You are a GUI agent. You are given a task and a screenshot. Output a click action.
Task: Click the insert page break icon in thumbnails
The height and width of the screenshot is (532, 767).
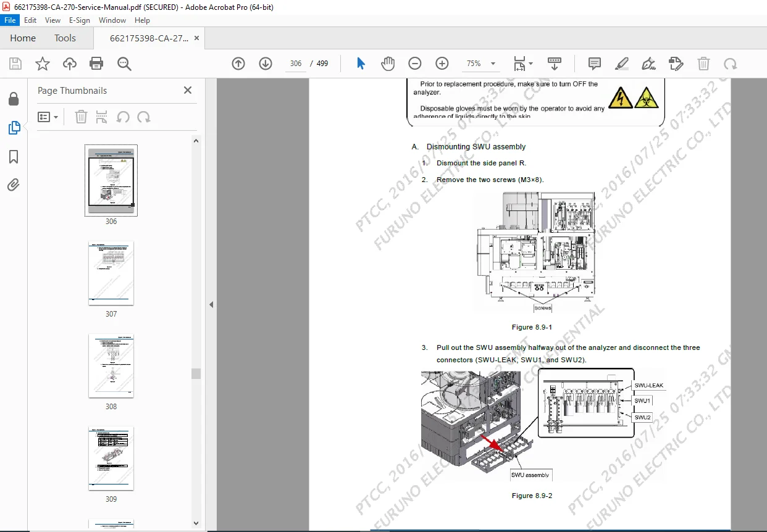pyautogui.click(x=102, y=117)
